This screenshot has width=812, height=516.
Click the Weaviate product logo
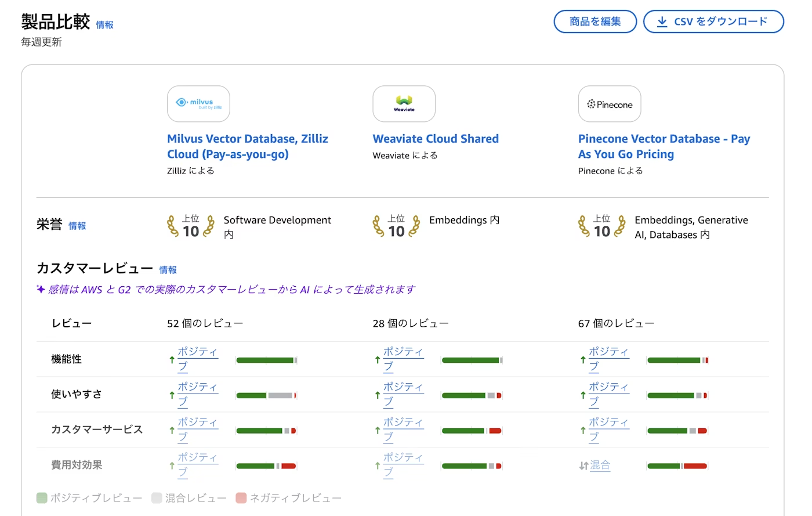coord(404,103)
